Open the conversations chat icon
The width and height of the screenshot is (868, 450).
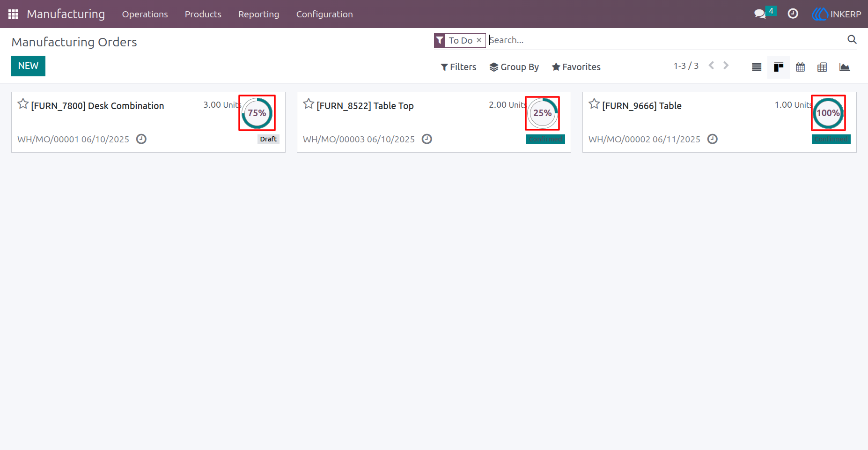click(760, 14)
